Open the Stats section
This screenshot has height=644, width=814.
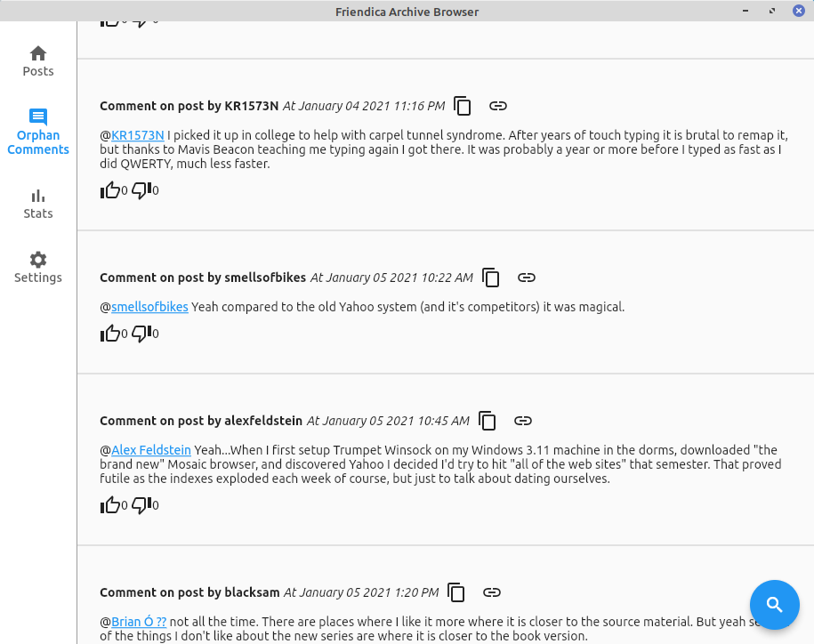click(x=38, y=203)
